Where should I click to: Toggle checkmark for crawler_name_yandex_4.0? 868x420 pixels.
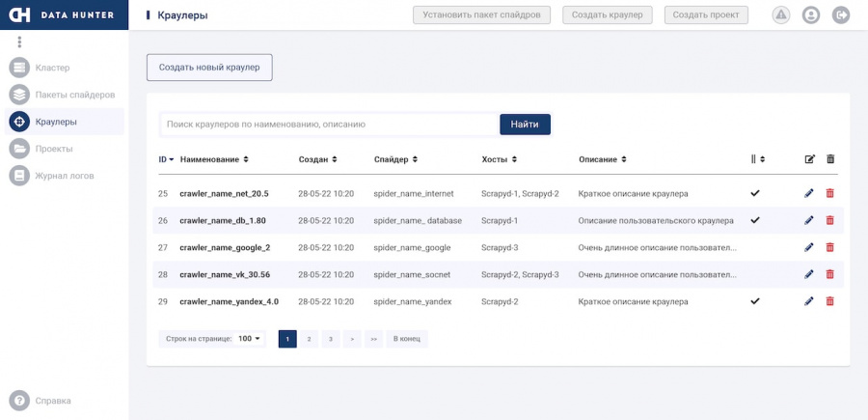754,301
